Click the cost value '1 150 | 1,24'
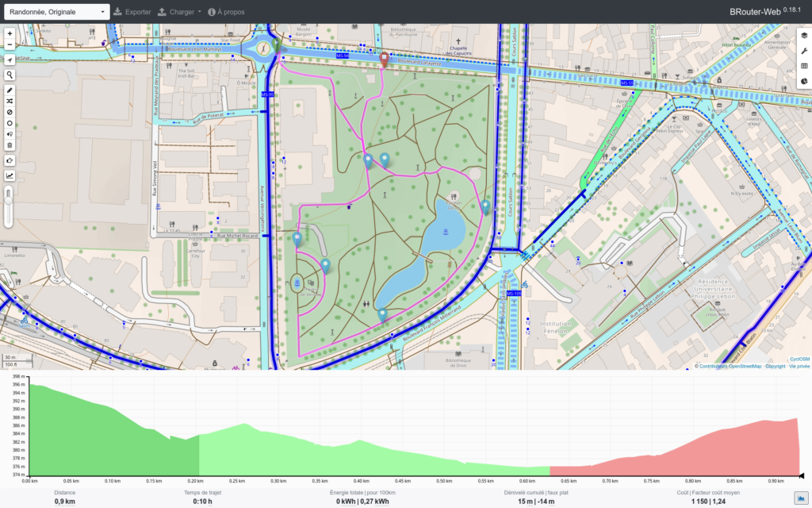Screen dimensions: 812x508 pos(708,502)
